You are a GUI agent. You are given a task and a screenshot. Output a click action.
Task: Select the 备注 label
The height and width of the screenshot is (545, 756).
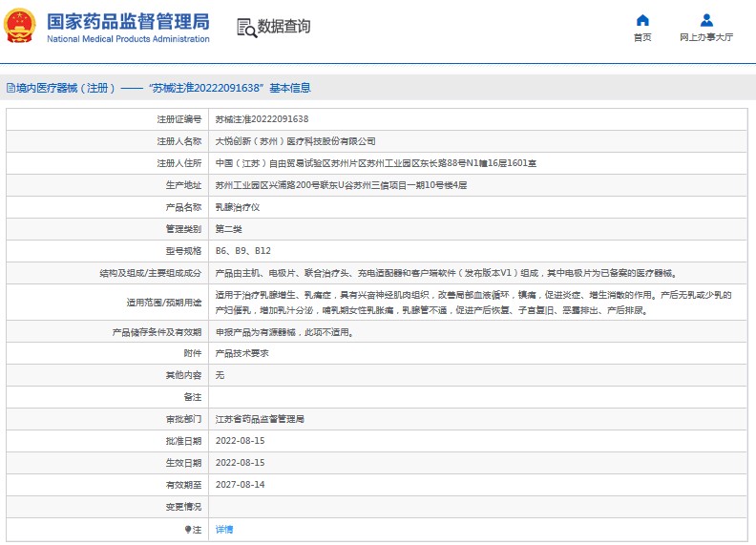(x=193, y=397)
